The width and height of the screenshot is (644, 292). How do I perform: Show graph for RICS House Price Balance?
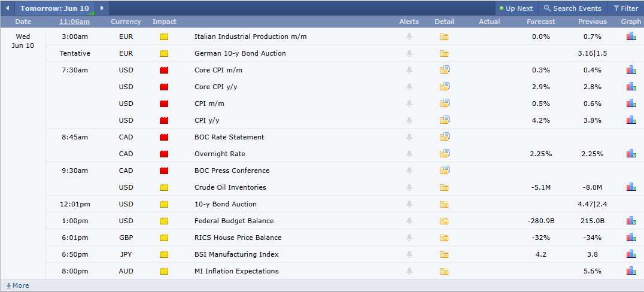631,238
